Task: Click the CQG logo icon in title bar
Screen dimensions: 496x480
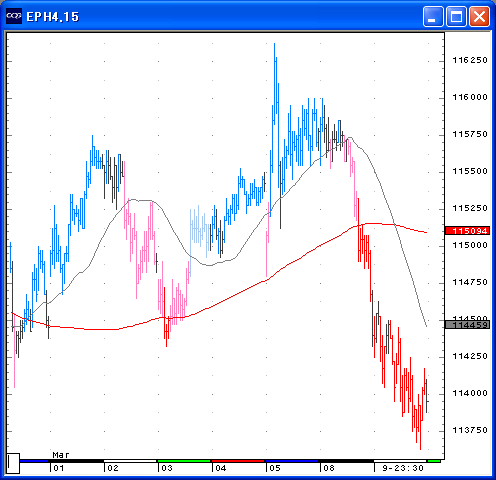Action: [14, 16]
